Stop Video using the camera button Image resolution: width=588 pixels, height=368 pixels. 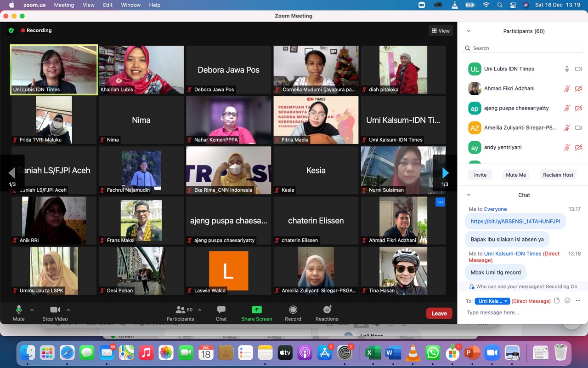click(x=55, y=310)
